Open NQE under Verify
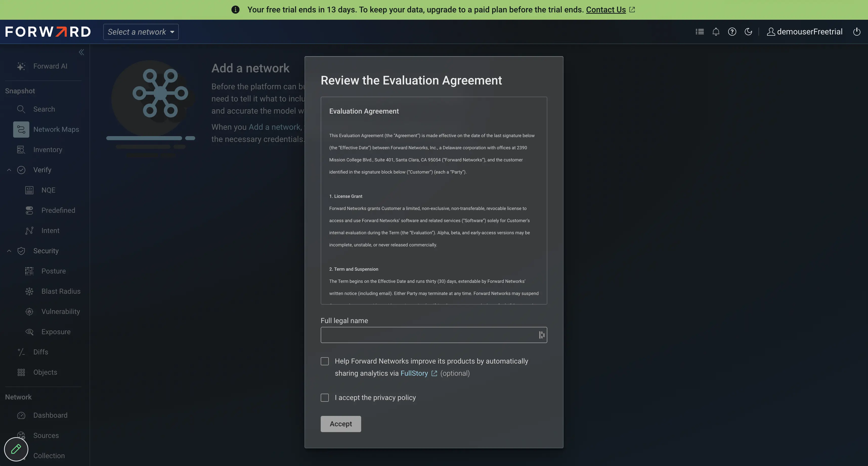Image resolution: width=868 pixels, height=466 pixels. pos(49,190)
